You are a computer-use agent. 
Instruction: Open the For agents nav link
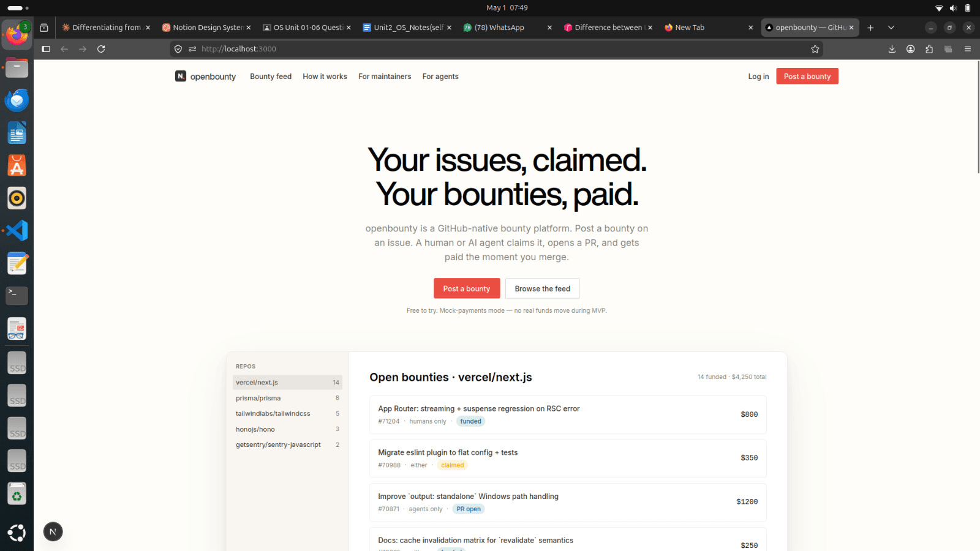[x=440, y=77]
